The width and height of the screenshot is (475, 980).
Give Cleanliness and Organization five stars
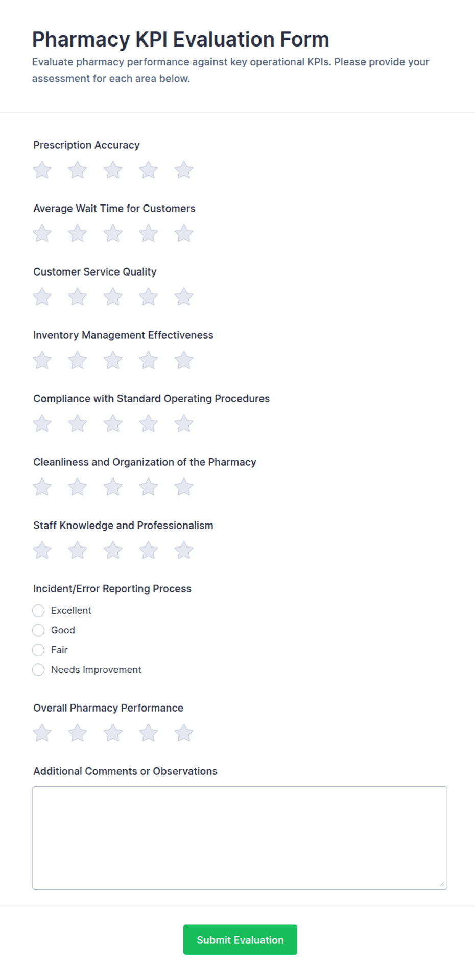[184, 487]
